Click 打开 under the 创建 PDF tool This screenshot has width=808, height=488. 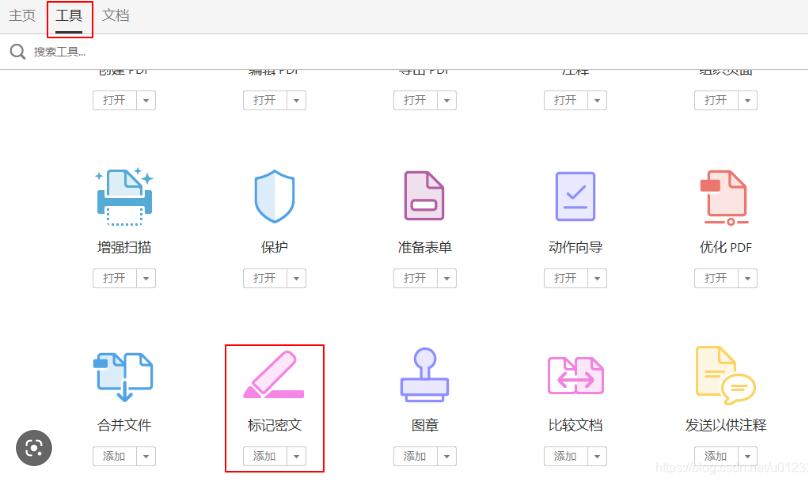pyautogui.click(x=114, y=100)
